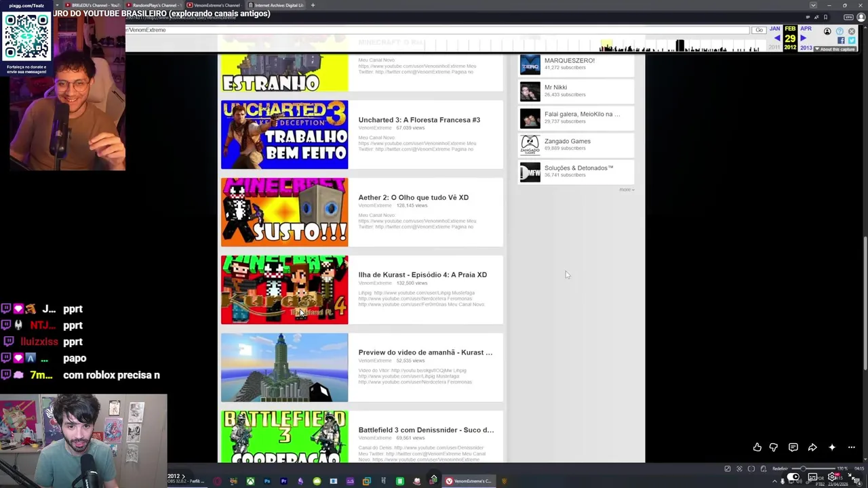This screenshot has height=488, width=868.
Task: Click the Go button in the Wayback toolbar
Action: [759, 30]
